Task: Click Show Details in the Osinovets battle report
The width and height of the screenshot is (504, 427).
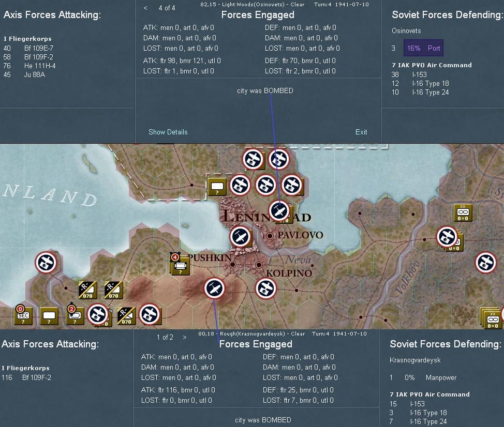Action: pos(168,132)
